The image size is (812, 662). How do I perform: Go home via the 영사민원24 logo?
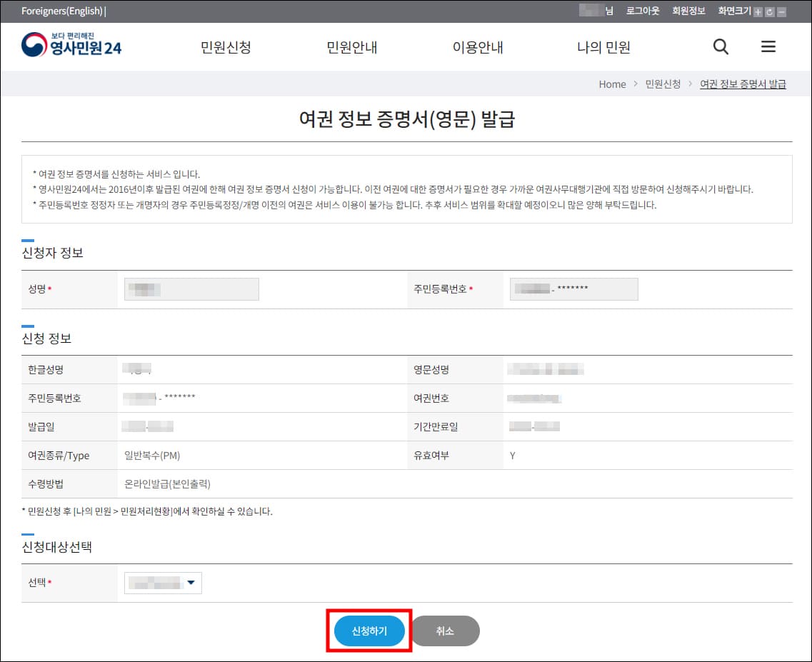[x=71, y=46]
